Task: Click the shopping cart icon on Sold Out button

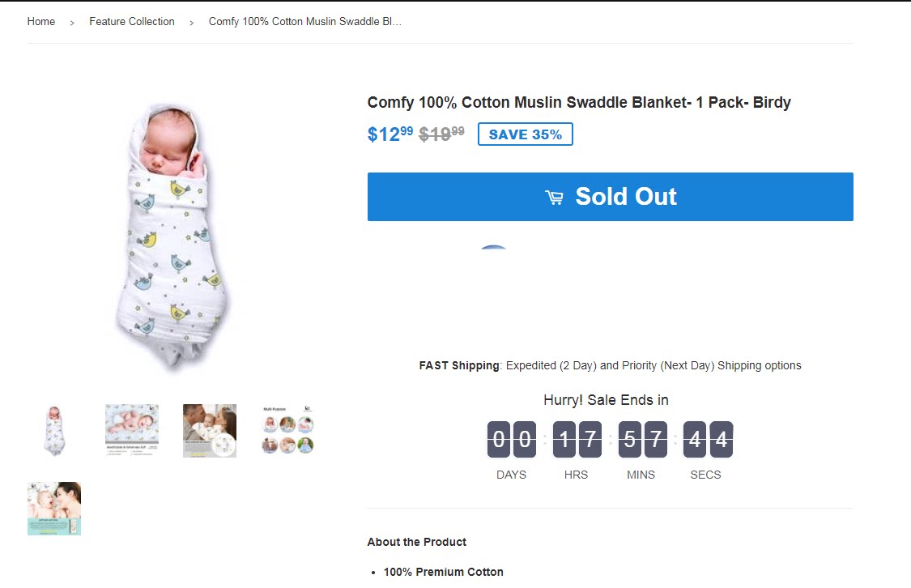Action: pyautogui.click(x=555, y=197)
